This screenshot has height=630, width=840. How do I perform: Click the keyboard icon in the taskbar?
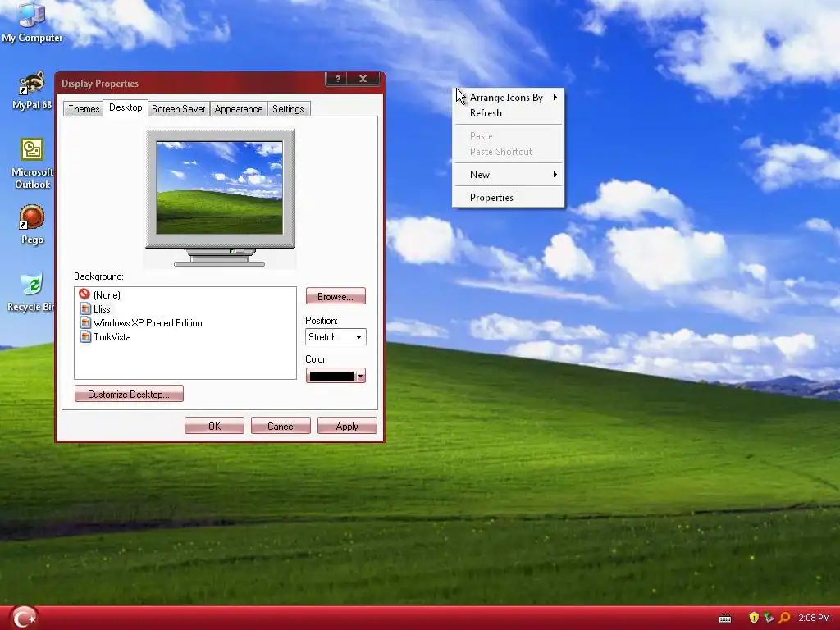(x=725, y=619)
